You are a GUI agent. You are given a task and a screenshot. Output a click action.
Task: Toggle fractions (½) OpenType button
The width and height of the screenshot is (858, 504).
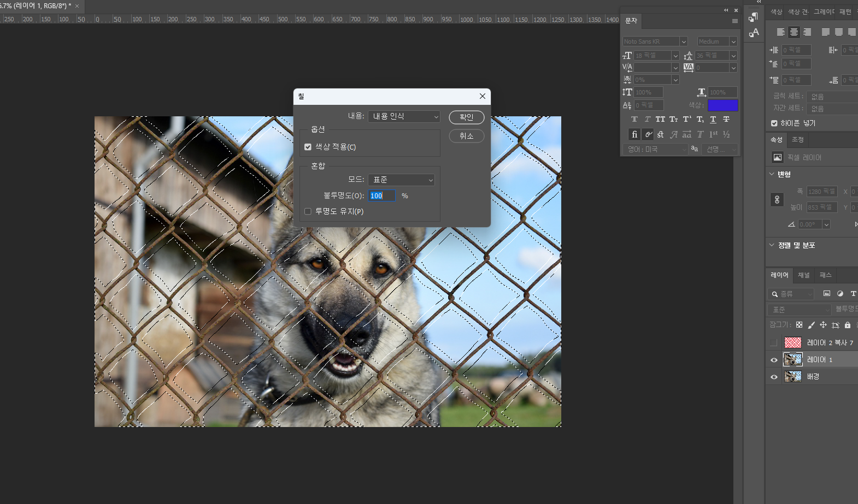pos(726,134)
